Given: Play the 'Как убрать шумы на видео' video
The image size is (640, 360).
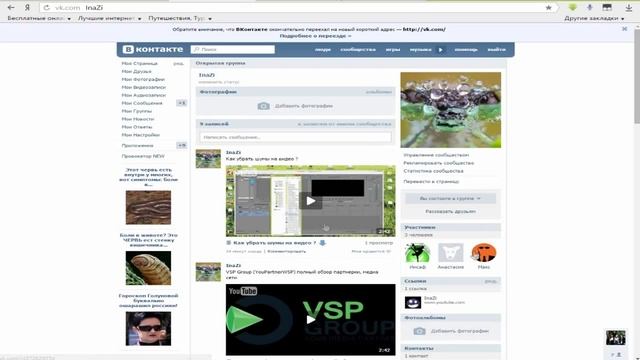Looking at the screenshot, I should click(311, 201).
